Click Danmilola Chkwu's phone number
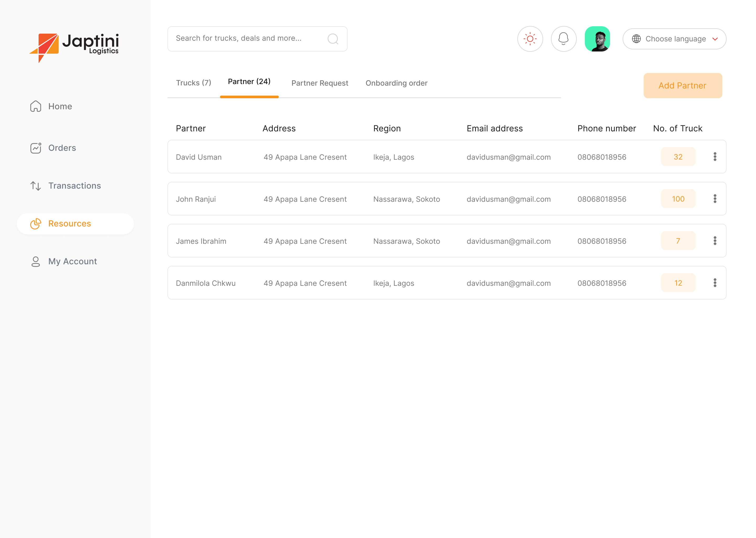 [x=601, y=283]
